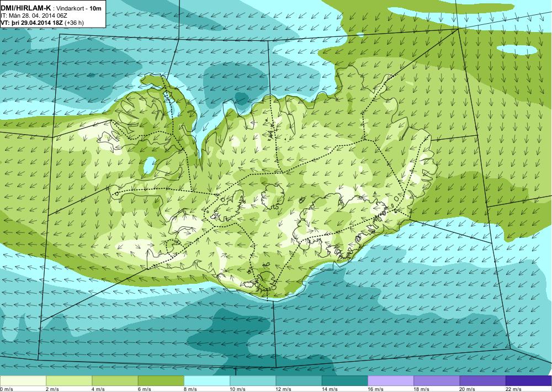Click the "6 m/s" legend label
Screen dimensions: 552x392
point(144,389)
